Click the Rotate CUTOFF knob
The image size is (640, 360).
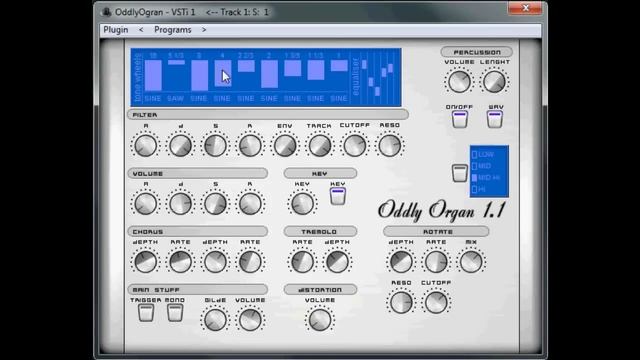436,302
